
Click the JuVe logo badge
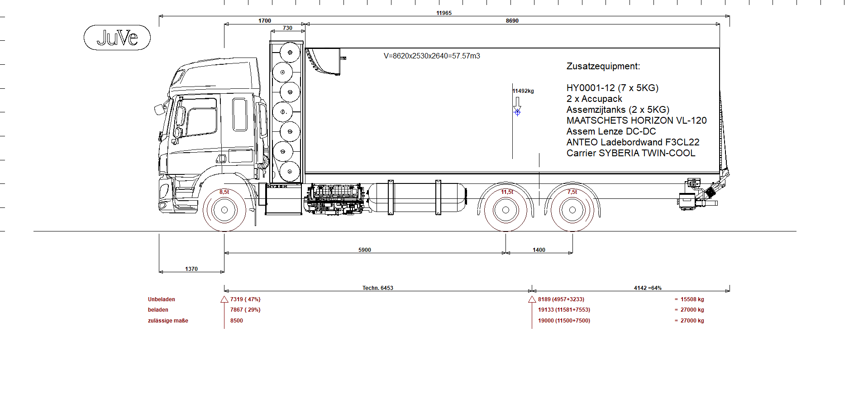click(117, 38)
